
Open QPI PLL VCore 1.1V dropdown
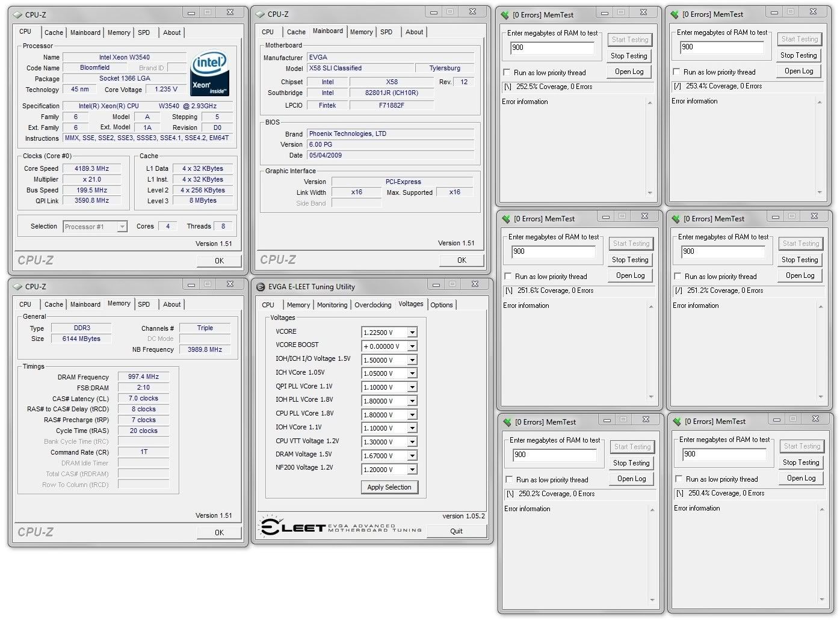tap(412, 387)
